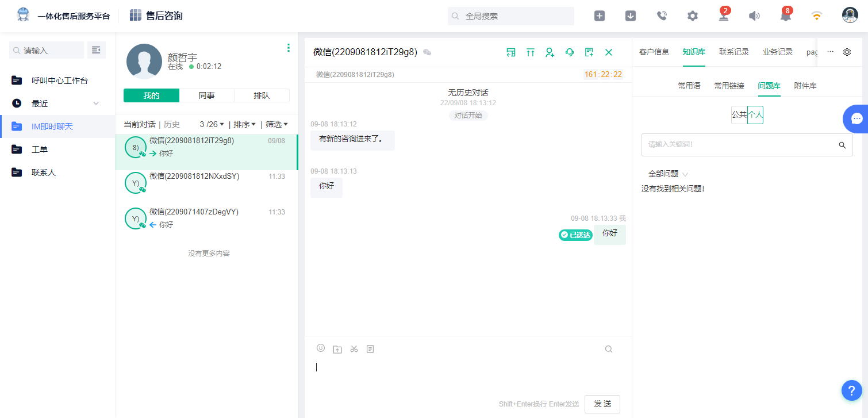The height and width of the screenshot is (418, 868).
Task: Open the 筛选 filter dropdown
Action: tap(276, 124)
